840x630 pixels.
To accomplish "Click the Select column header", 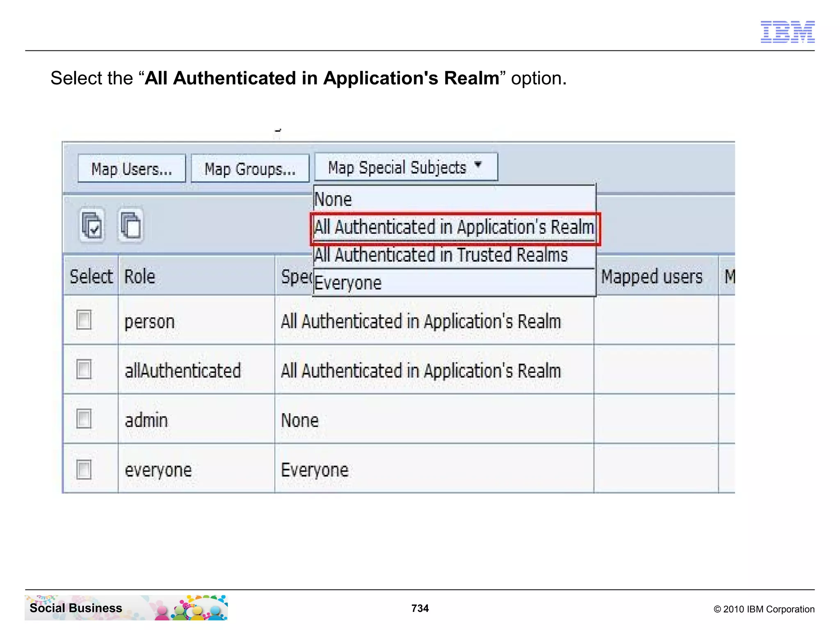I will (x=91, y=276).
